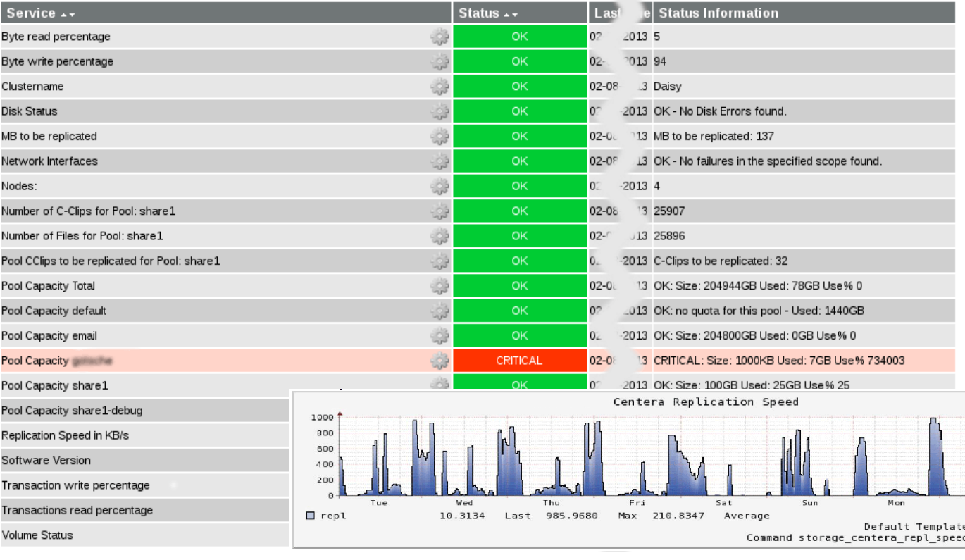Select the Volume Status service
This screenshot has width=965, height=560.
(x=37, y=535)
